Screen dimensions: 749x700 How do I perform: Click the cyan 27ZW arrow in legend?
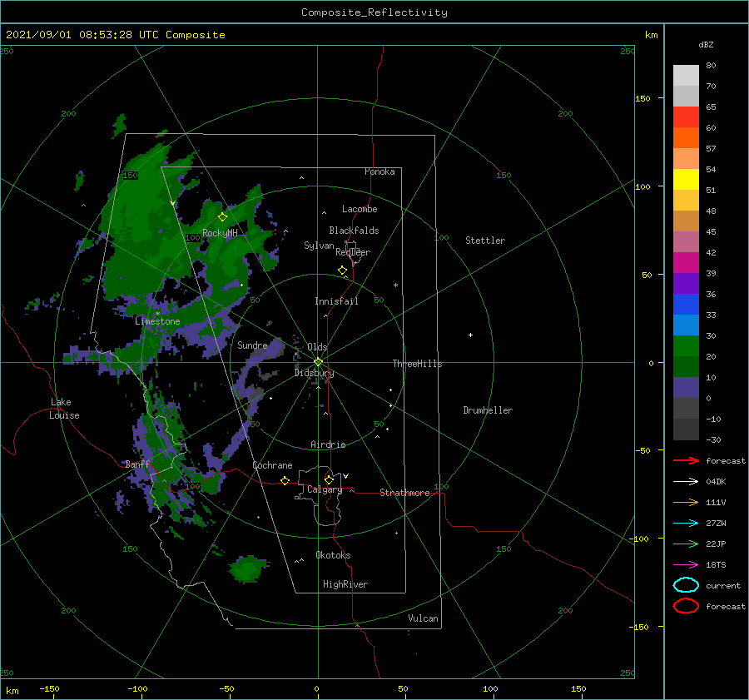point(686,524)
